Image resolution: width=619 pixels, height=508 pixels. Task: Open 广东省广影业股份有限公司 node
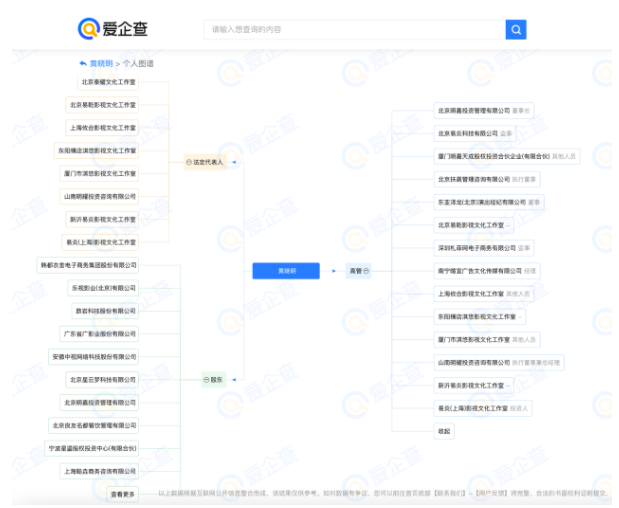pos(99,334)
